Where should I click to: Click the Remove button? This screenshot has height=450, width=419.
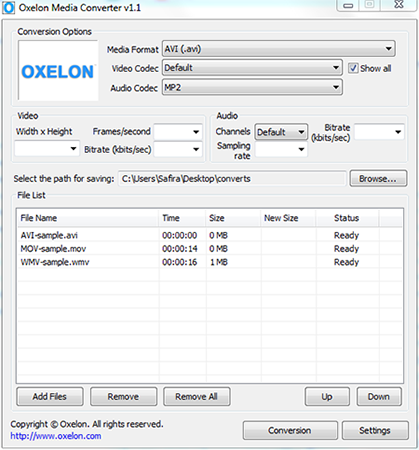(x=123, y=396)
